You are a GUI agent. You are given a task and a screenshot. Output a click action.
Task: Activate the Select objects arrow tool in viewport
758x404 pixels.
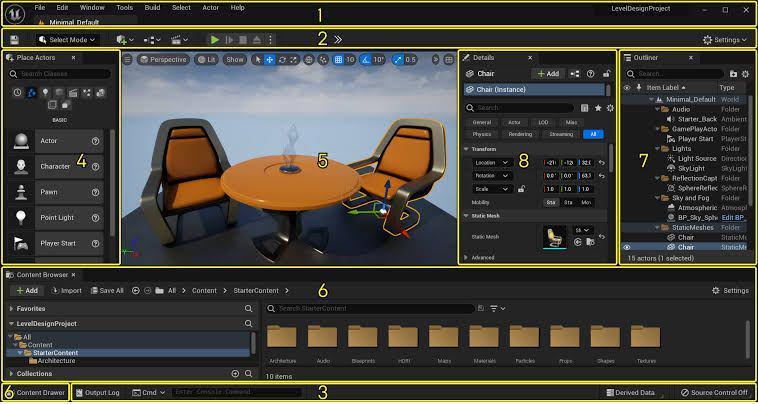click(258, 59)
